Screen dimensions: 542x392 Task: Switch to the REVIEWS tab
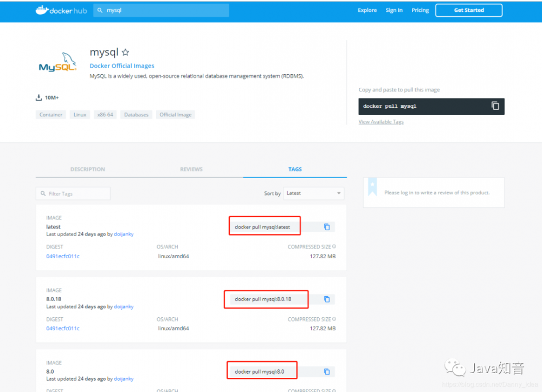coord(191,169)
